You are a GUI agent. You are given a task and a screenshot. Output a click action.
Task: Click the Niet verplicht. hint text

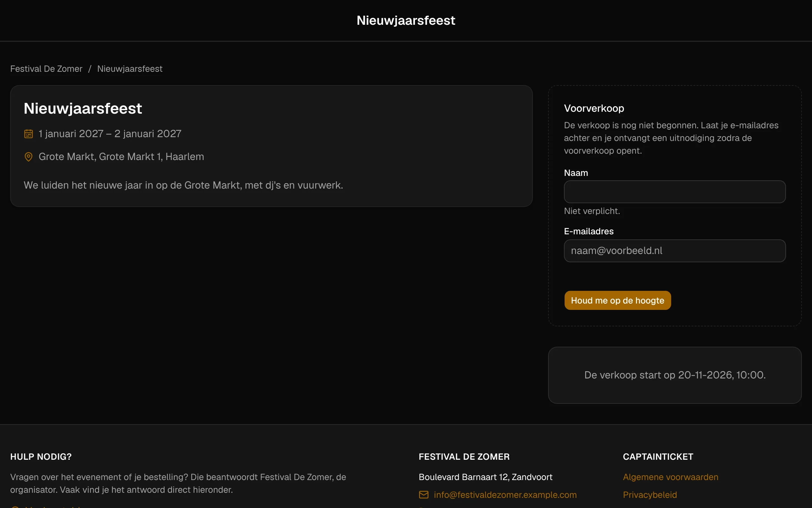pos(592,211)
